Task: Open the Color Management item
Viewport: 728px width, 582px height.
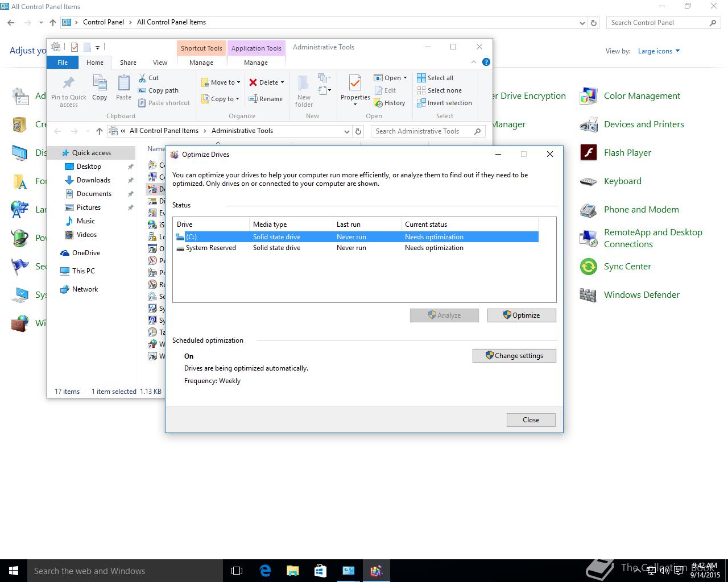Action: pos(642,96)
